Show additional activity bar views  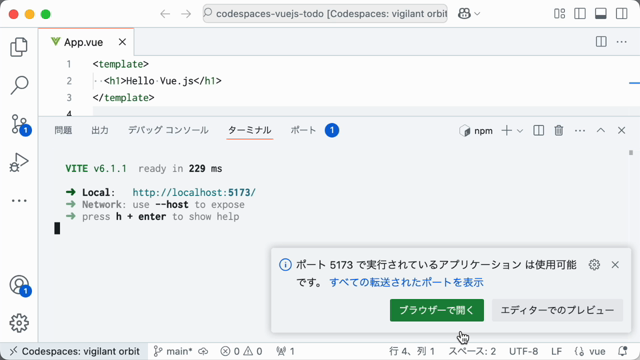(x=19, y=200)
